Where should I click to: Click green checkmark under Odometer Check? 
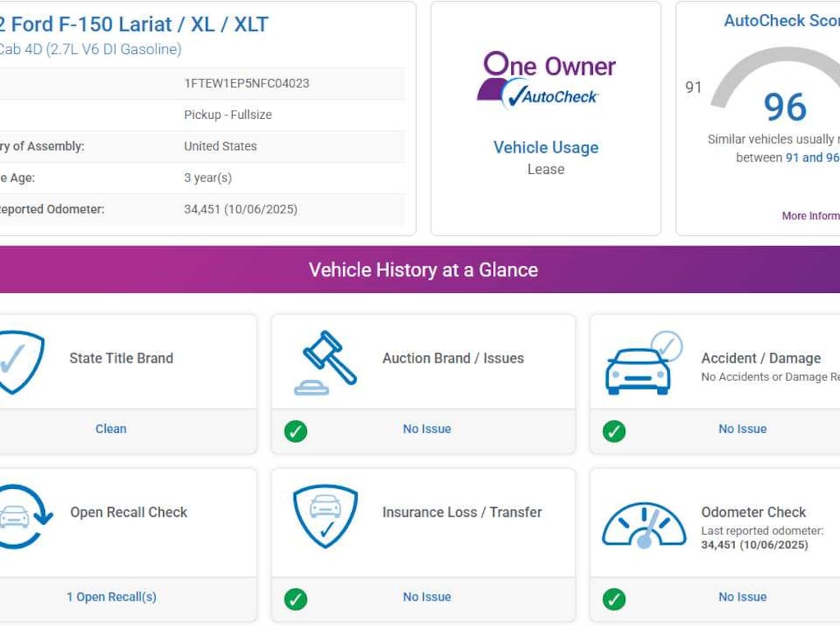614,599
